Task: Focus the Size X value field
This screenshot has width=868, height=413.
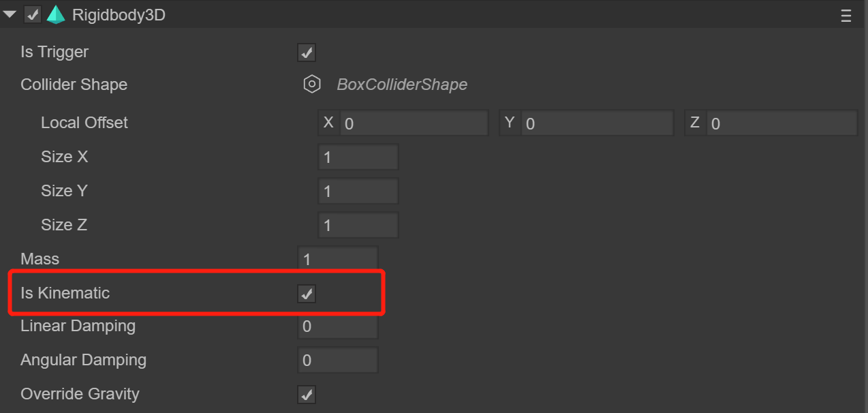Action: (358, 157)
